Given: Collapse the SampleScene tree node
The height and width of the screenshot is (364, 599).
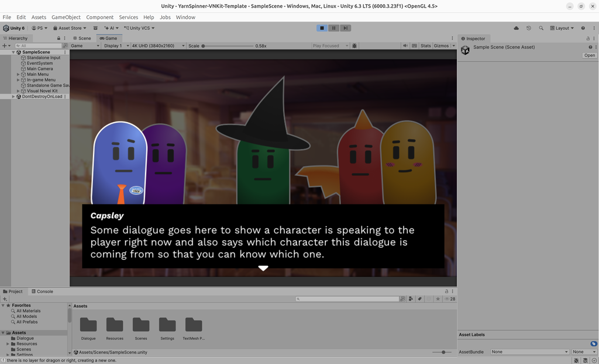Looking at the screenshot, I should coord(13,52).
